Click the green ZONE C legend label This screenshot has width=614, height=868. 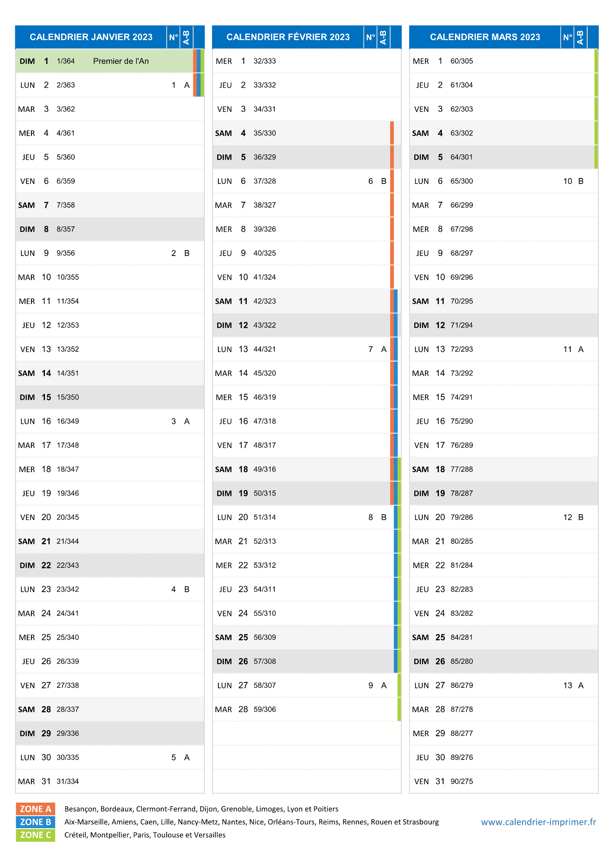point(36,835)
